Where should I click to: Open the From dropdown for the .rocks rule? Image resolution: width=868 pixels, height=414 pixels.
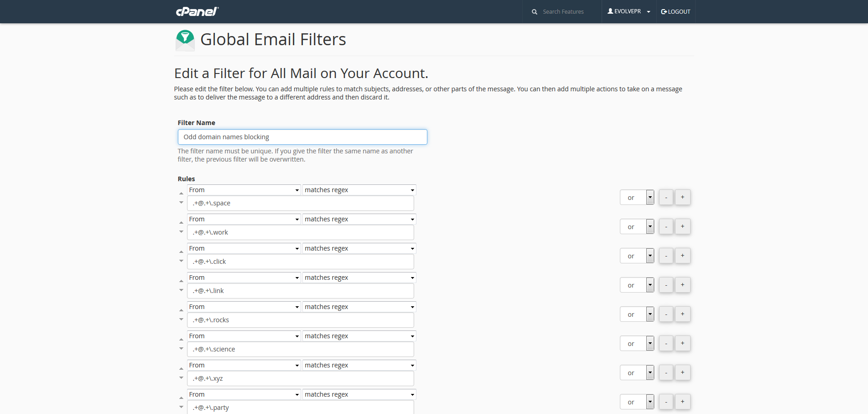click(244, 307)
